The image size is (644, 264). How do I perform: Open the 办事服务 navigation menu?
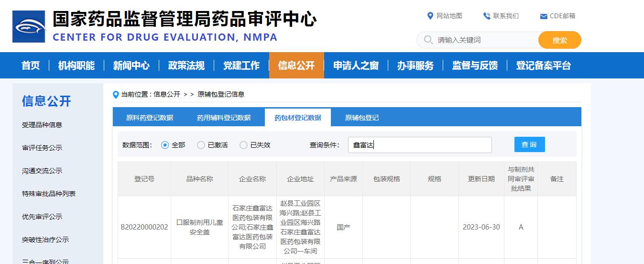415,66
